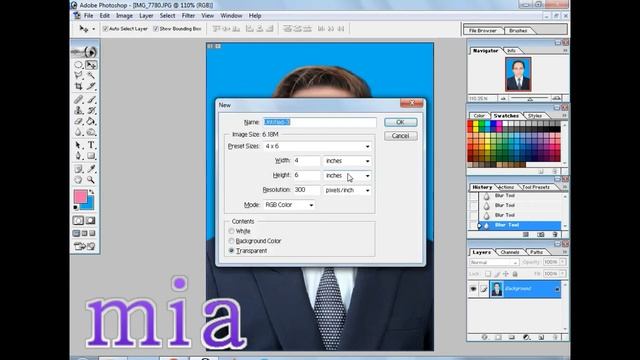
Task: Select the Brush tool
Action: (91, 100)
